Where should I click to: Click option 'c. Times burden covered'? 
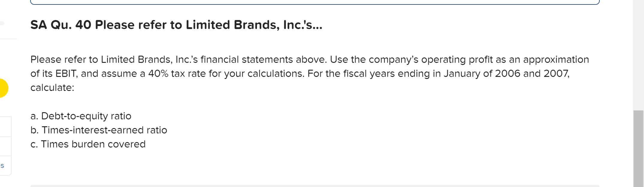[x=88, y=144]
